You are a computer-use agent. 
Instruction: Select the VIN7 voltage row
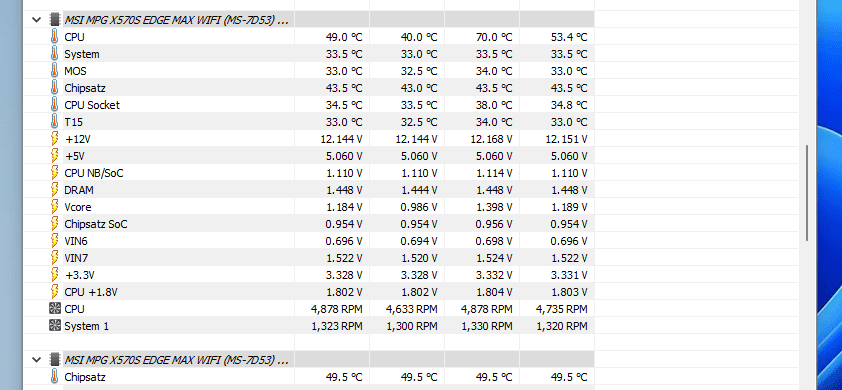coord(309,258)
